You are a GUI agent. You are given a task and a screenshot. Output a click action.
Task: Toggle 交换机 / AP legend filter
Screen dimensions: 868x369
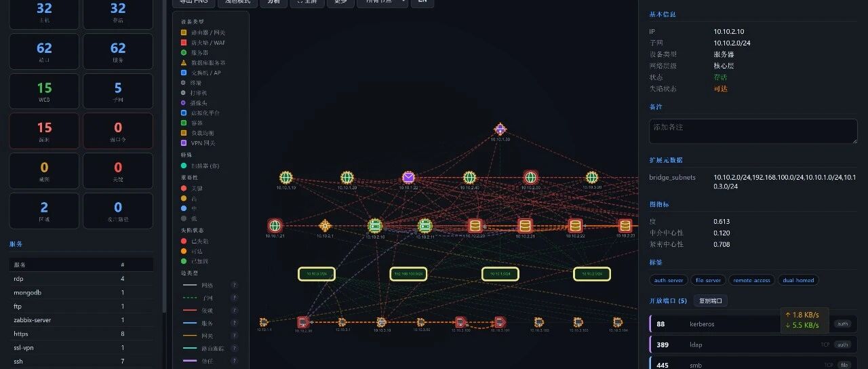pos(201,73)
